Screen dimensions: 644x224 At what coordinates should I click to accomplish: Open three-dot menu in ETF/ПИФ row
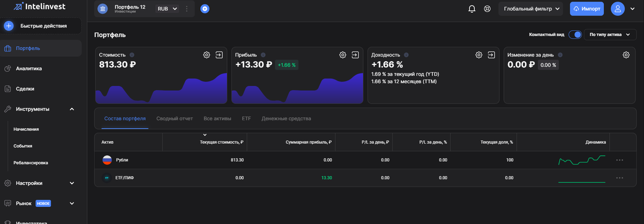pyautogui.click(x=620, y=178)
